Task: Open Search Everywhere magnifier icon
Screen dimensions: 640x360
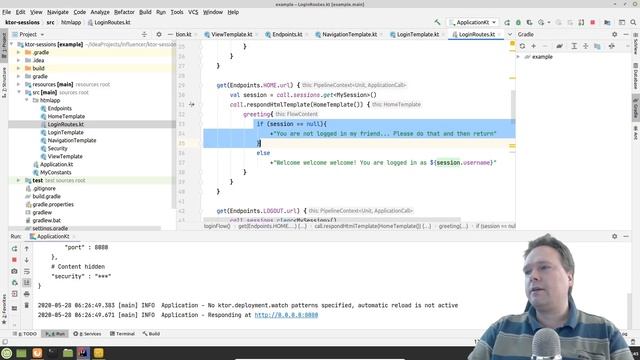Action: [x=633, y=22]
